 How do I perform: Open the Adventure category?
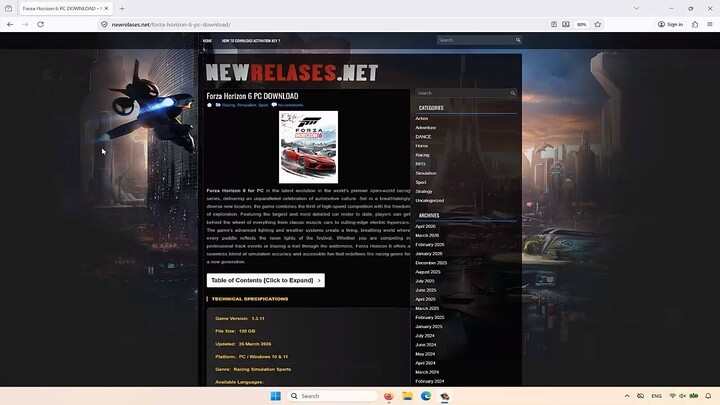click(426, 128)
